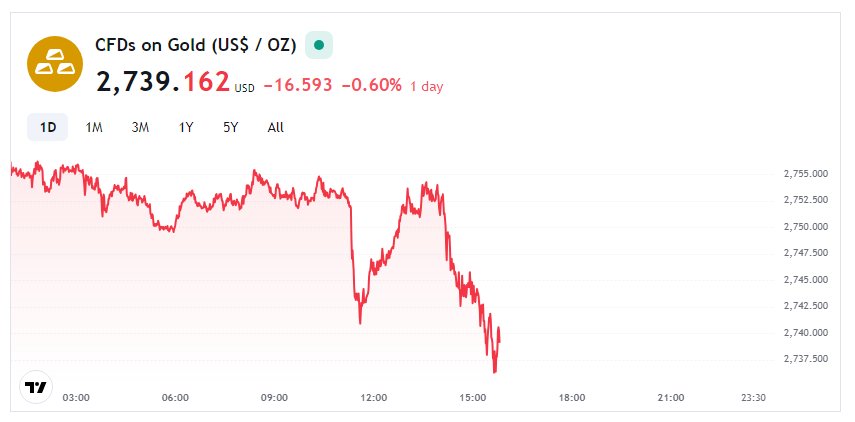Click the 12:00 time axis label
The image size is (855, 422).
click(x=374, y=397)
